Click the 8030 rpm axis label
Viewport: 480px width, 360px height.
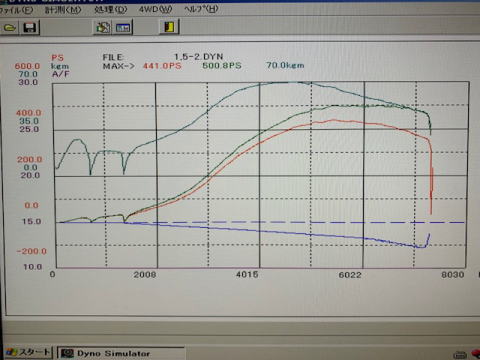pos(452,275)
